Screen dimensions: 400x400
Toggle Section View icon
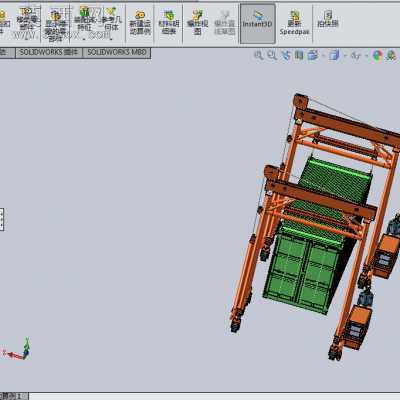click(299, 55)
